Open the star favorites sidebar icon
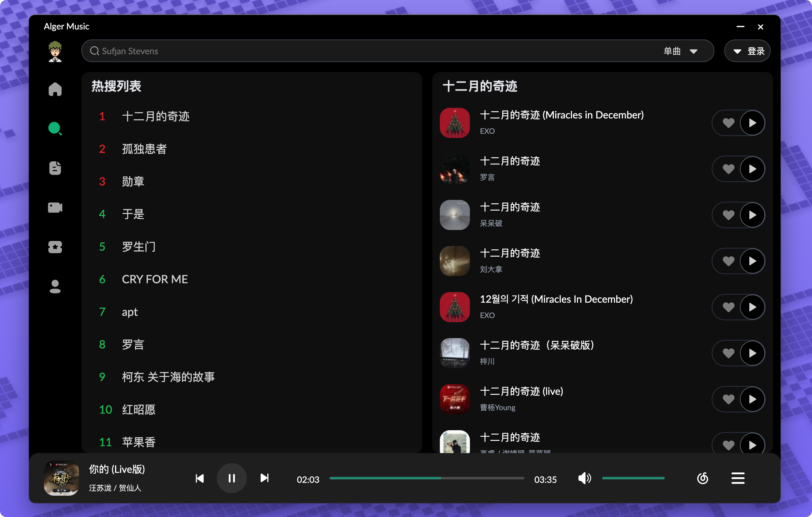 click(55, 247)
